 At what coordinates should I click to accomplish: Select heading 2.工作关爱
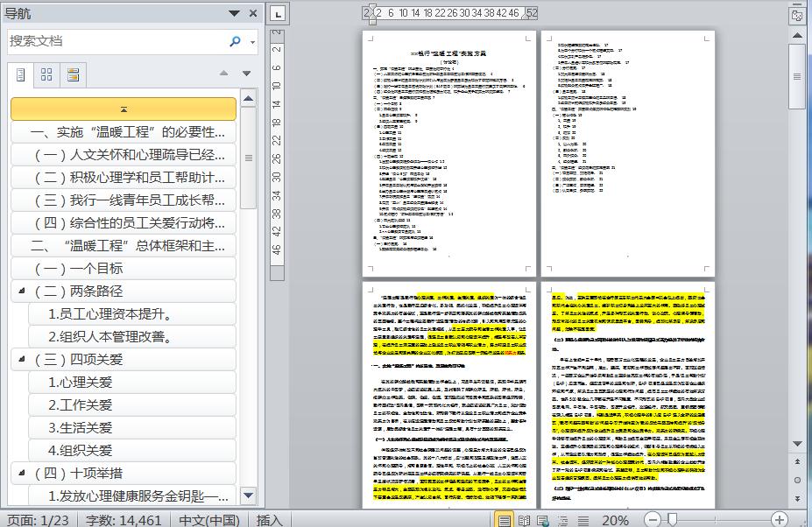point(132,405)
